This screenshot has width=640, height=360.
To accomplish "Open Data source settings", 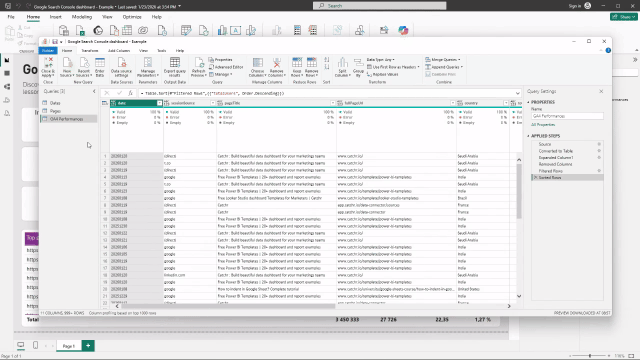I will tap(121, 67).
